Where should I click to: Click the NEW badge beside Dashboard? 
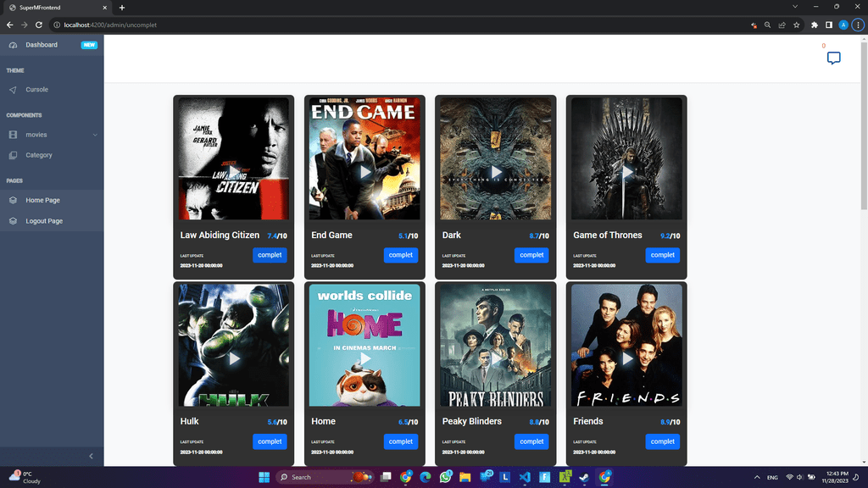(x=89, y=45)
